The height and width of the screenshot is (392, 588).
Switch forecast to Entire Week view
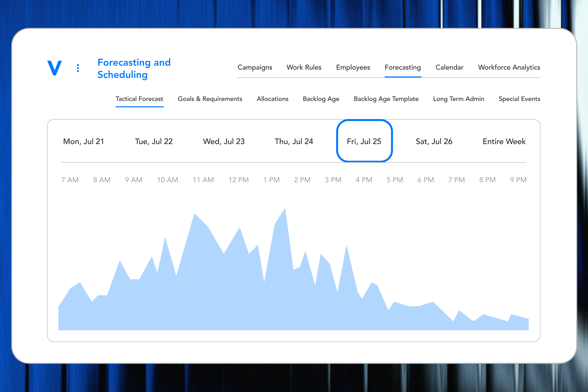[x=504, y=141]
